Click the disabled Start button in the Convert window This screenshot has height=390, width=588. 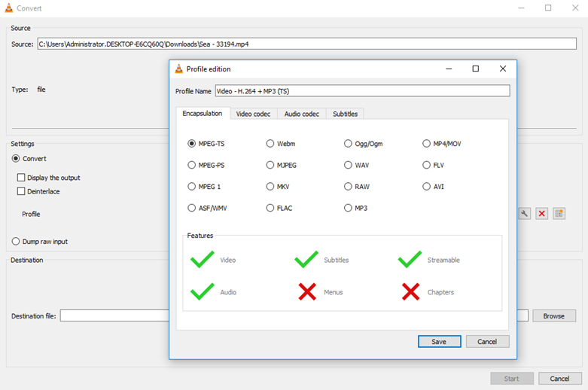(511, 379)
